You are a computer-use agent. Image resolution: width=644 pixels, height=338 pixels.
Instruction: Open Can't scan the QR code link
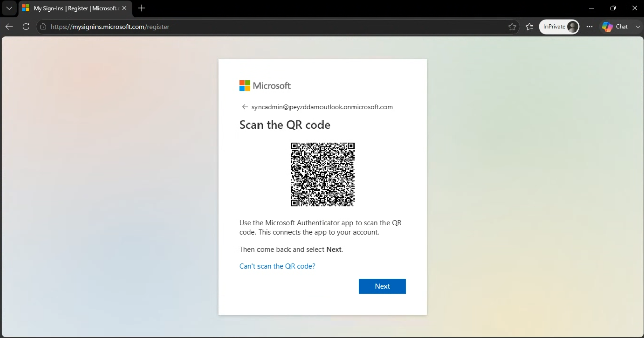(x=277, y=266)
